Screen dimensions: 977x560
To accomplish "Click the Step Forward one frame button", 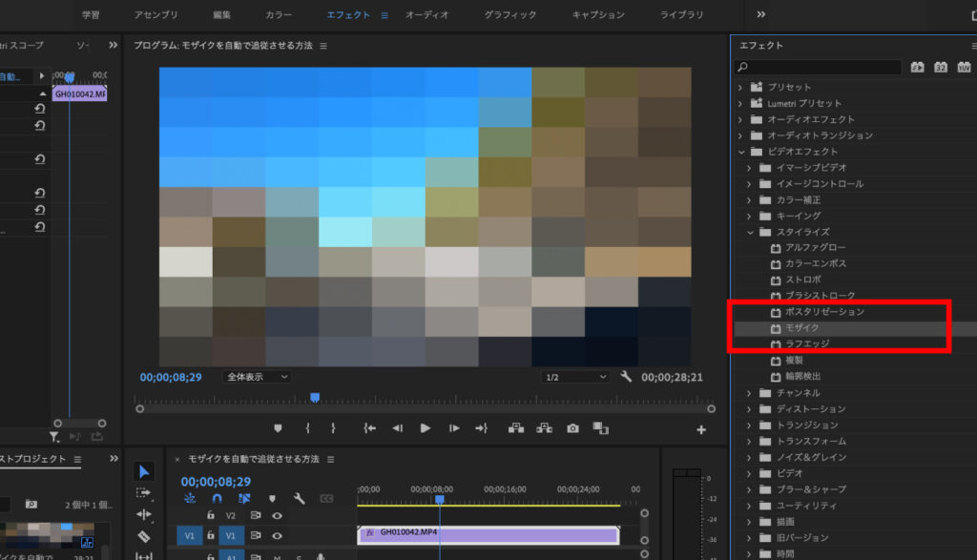I will coord(453,428).
